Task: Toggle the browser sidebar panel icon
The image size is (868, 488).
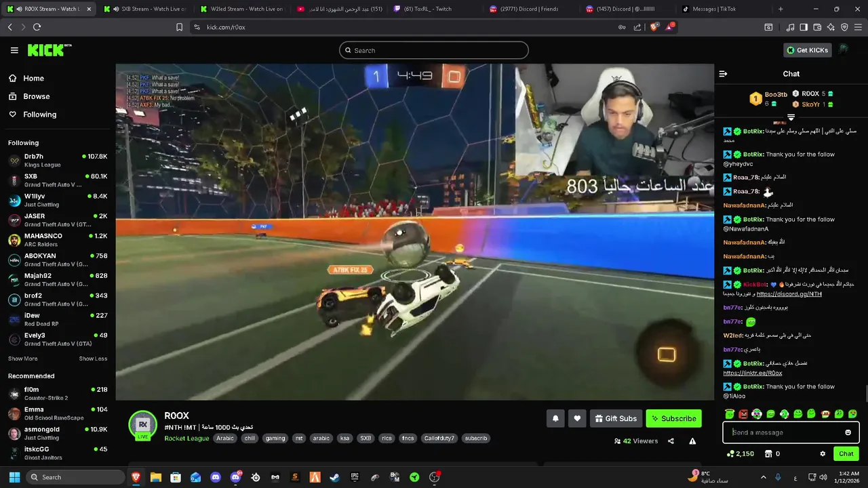Action: [804, 27]
